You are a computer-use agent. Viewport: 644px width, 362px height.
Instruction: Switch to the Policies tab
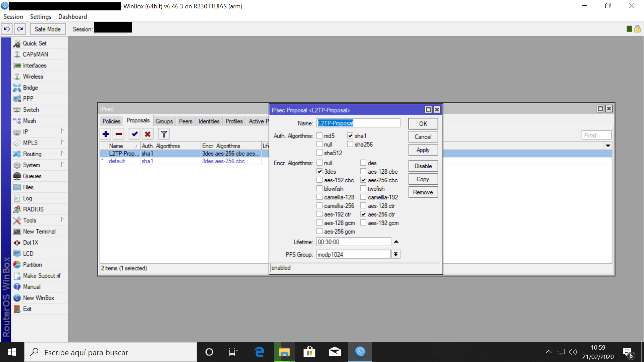point(111,121)
